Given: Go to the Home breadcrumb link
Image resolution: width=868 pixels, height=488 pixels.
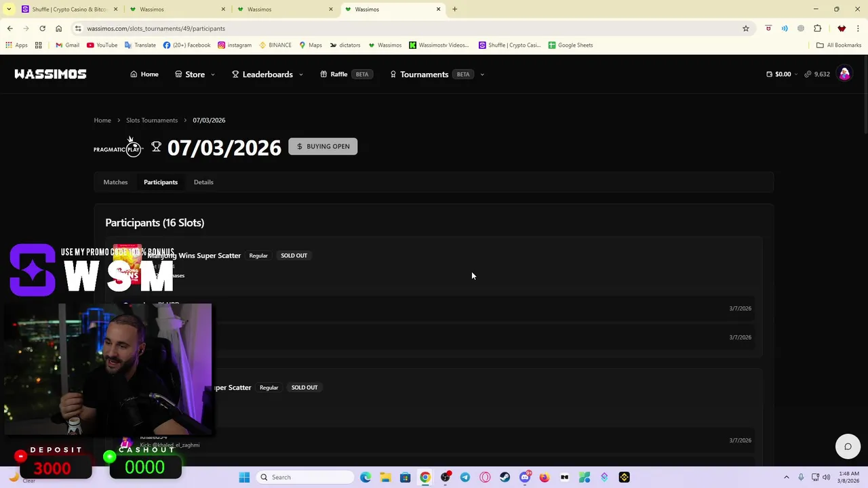Looking at the screenshot, I should [x=102, y=121].
